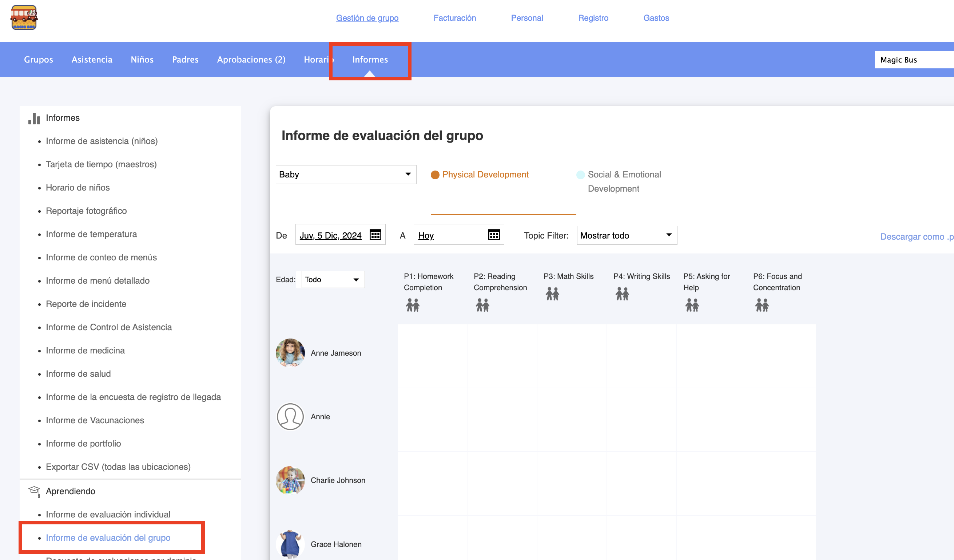The height and width of the screenshot is (560, 954).
Task: Go to Facturación in top navigation
Action: pos(454,18)
